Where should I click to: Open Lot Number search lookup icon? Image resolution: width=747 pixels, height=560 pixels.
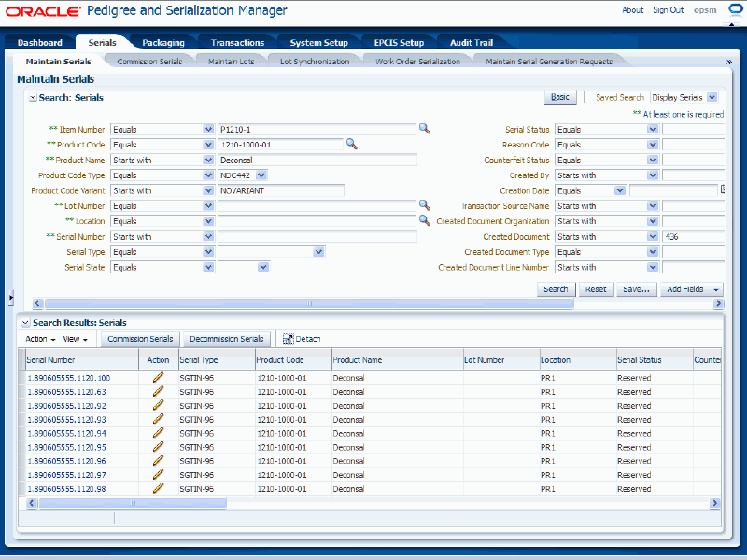[x=425, y=205]
